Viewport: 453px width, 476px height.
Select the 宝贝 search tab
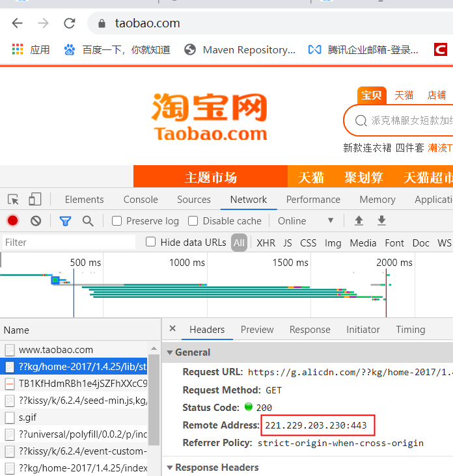[x=372, y=96]
